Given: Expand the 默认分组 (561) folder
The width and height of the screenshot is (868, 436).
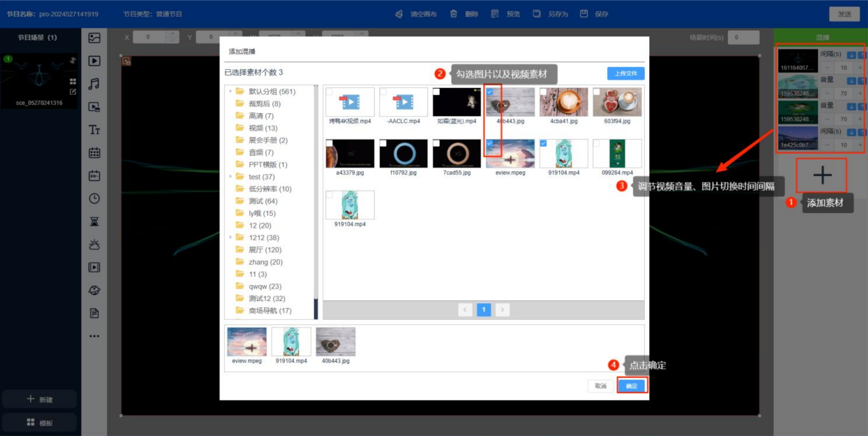Looking at the screenshot, I should [x=231, y=91].
